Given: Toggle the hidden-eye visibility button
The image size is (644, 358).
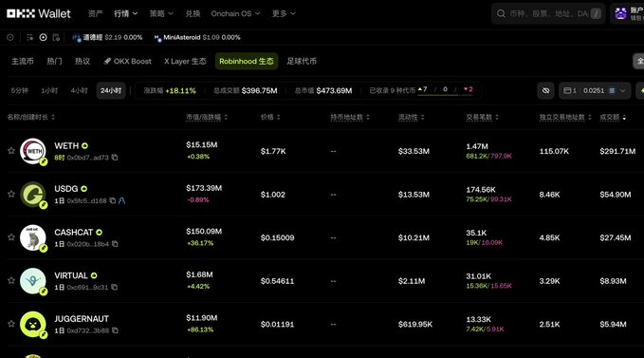Looking at the screenshot, I should [546, 90].
